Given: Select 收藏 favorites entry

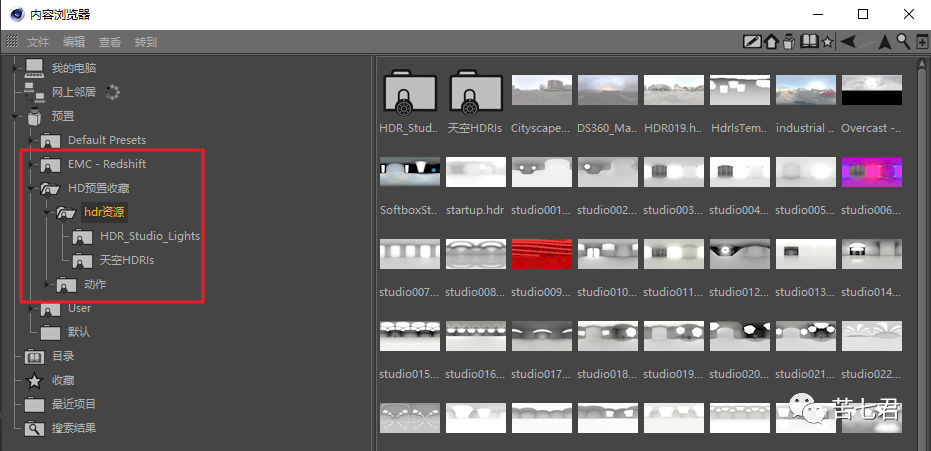Looking at the screenshot, I should [x=63, y=380].
